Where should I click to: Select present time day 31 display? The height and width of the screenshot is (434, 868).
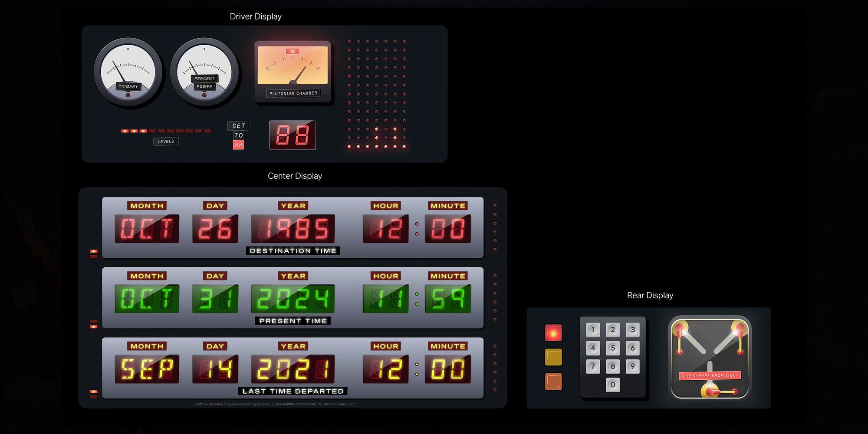tap(215, 299)
